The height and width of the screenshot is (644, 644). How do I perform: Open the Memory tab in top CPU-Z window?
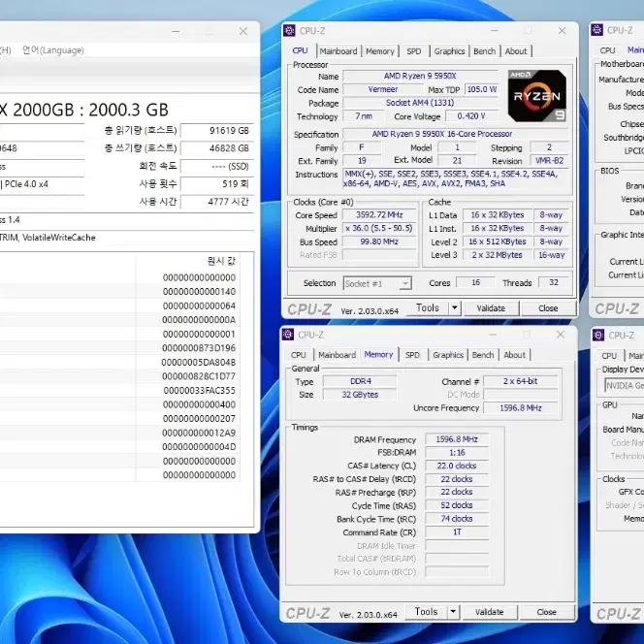380,51
